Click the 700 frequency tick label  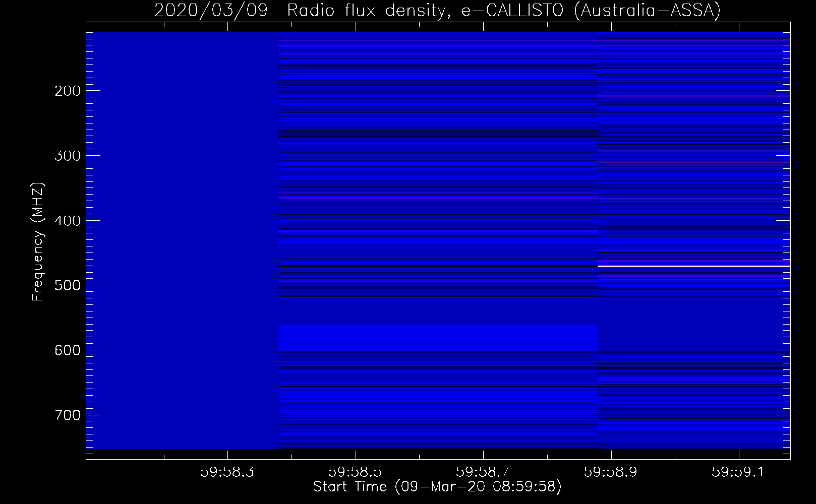[67, 415]
